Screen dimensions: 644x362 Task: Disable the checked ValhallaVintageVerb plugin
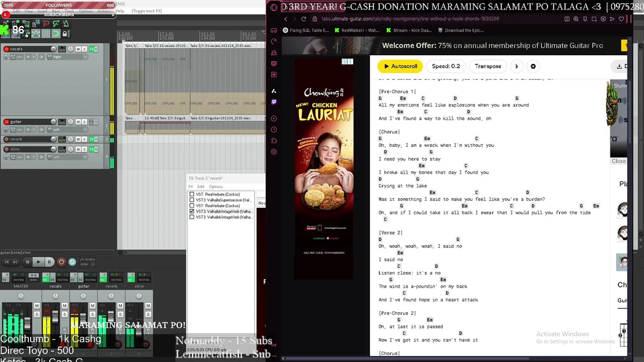point(192,212)
